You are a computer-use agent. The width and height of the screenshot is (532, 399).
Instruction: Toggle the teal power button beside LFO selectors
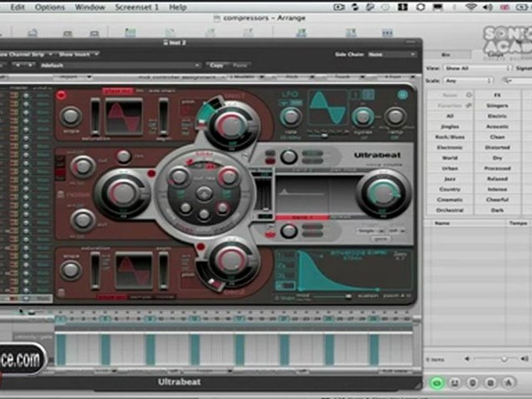click(403, 95)
